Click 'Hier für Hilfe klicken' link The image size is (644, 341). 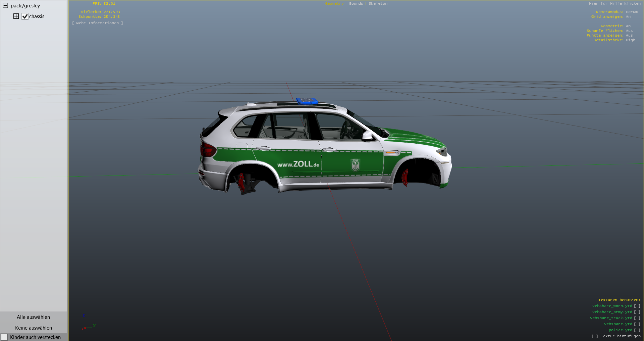(614, 4)
